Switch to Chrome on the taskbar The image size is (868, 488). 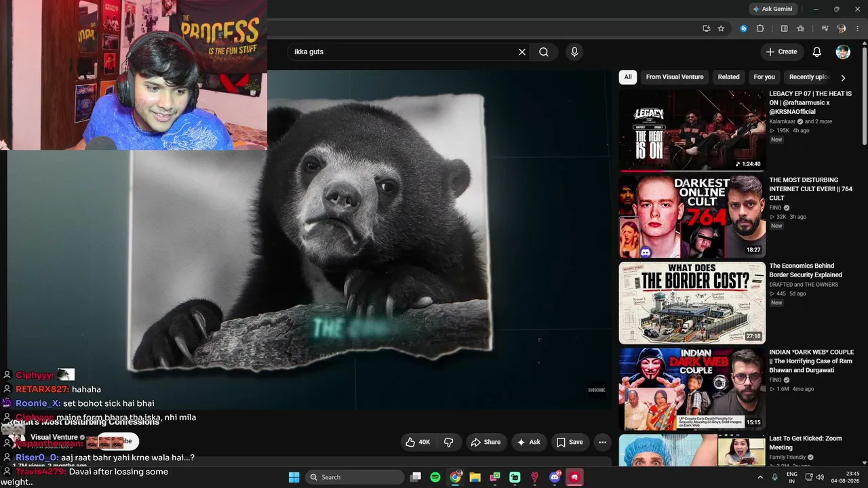456,477
